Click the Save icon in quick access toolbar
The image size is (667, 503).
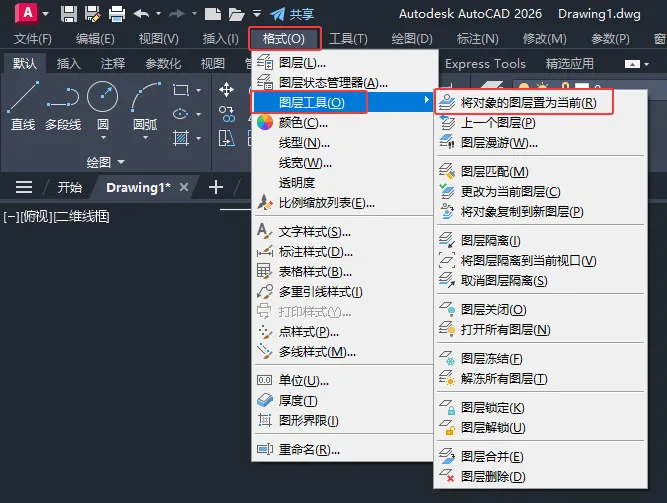68,14
